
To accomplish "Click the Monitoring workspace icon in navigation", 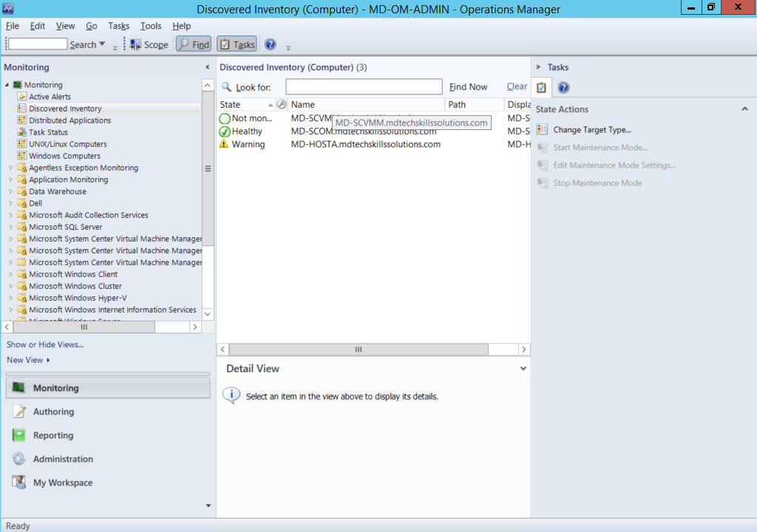I will pyautogui.click(x=18, y=388).
